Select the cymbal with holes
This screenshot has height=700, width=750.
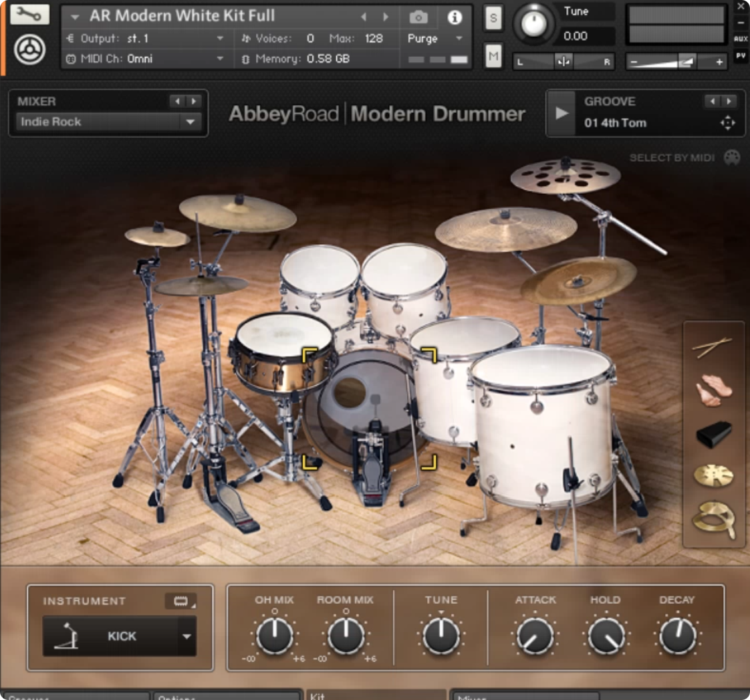click(x=566, y=176)
